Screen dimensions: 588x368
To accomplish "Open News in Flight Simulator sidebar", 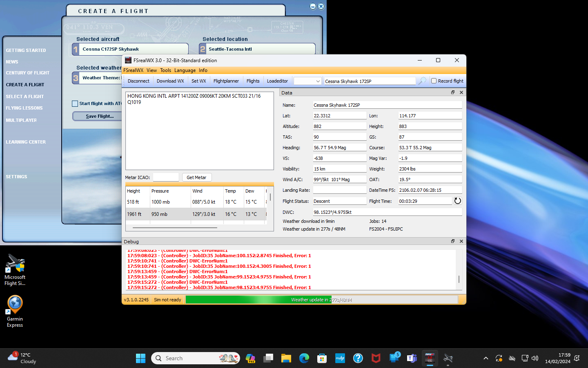I will [12, 62].
